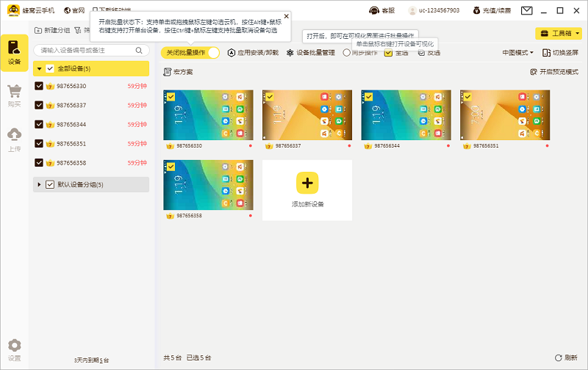This screenshot has width=588, height=370.
Task: Click crown icon beside 987656351 in list
Action: coord(50,144)
